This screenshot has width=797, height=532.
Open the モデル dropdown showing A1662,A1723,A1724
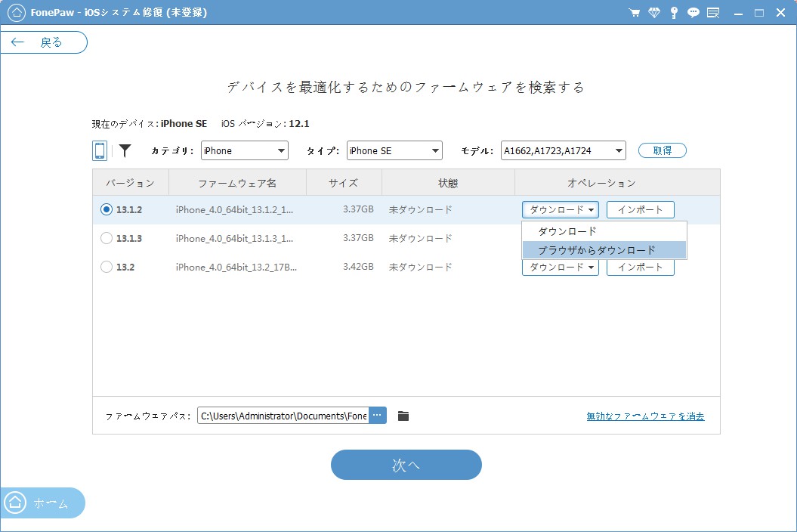pos(563,150)
